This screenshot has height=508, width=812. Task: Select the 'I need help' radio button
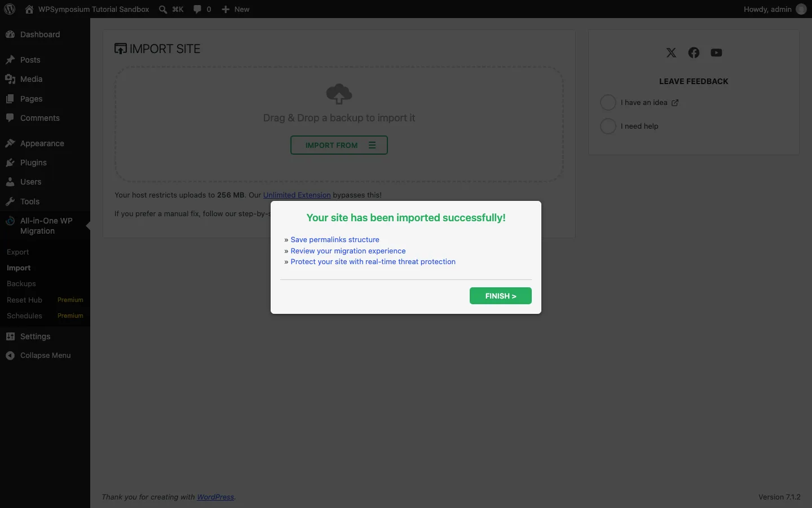[x=608, y=126]
